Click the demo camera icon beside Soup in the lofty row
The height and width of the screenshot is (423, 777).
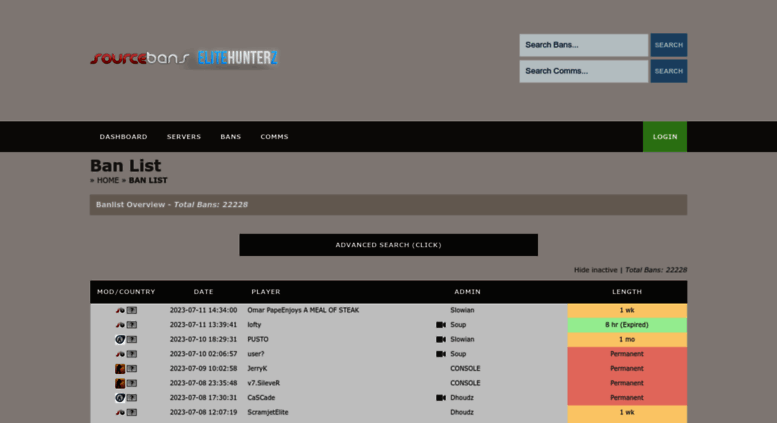click(x=441, y=325)
